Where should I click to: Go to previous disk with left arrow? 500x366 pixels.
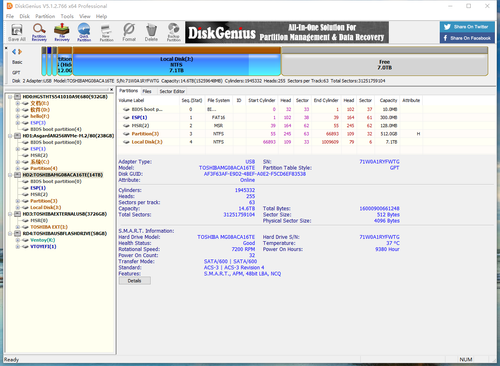point(14,52)
